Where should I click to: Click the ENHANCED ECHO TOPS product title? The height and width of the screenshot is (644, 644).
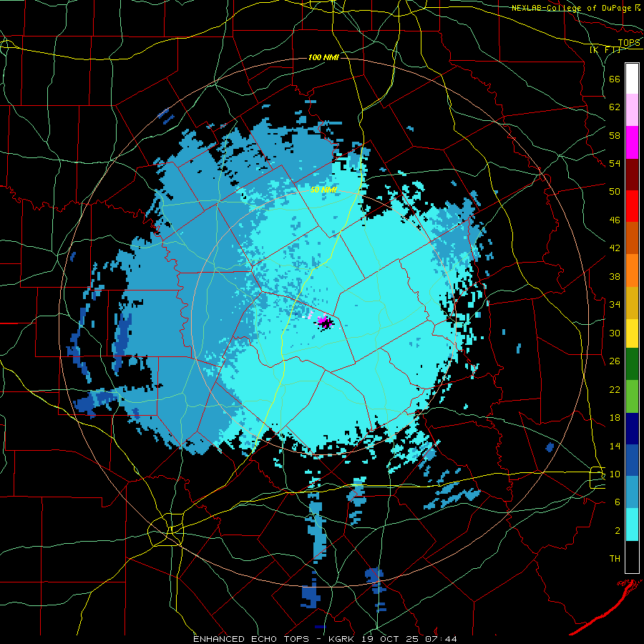[x=251, y=639]
